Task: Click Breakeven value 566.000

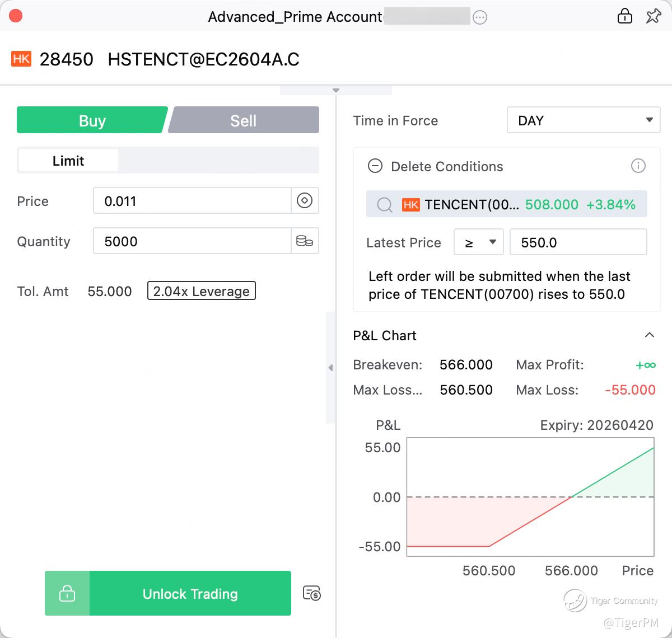Action: 466,364
